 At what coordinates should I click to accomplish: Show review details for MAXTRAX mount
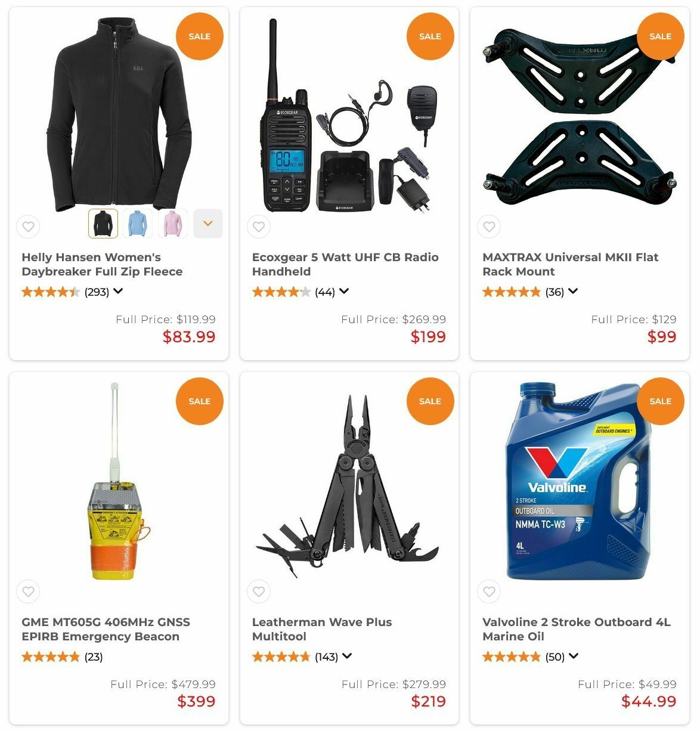coord(573,291)
